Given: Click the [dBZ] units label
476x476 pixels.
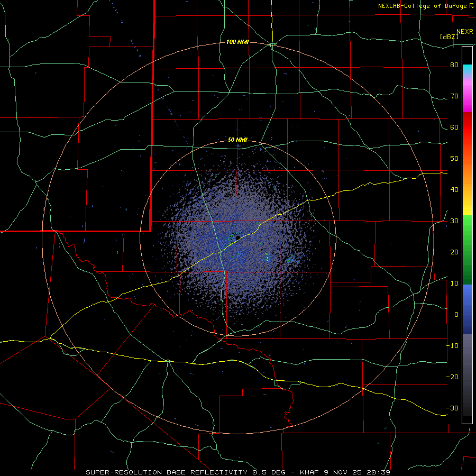Looking at the screenshot, I should click(449, 36).
